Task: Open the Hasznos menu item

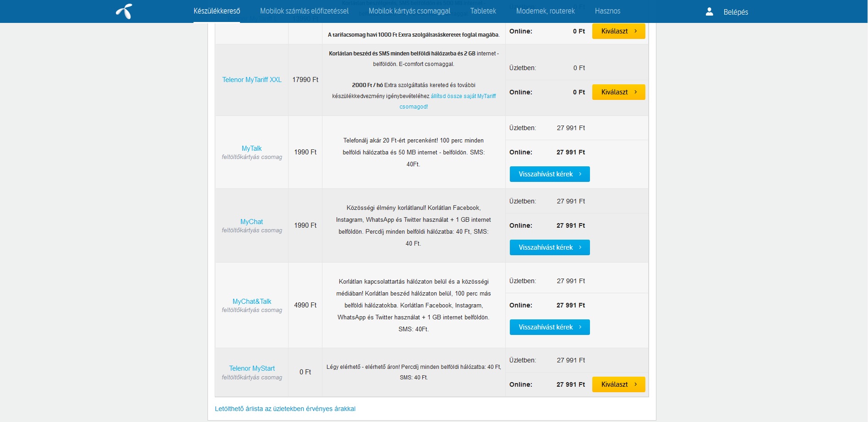Action: pyautogui.click(x=607, y=11)
